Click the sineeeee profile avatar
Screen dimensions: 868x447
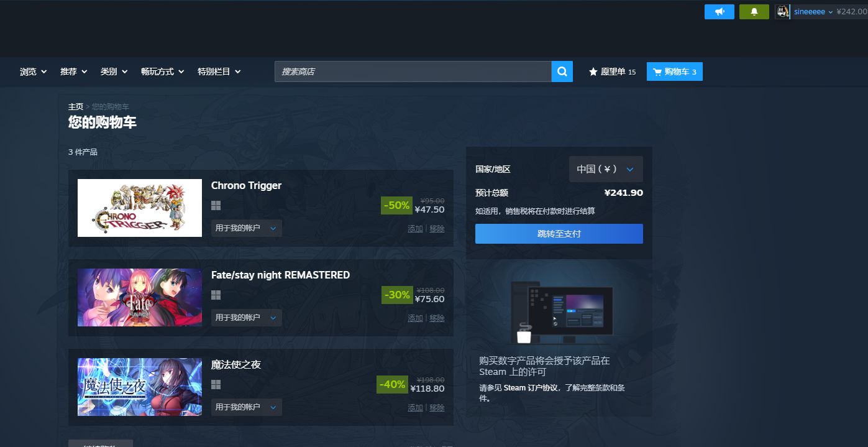782,12
